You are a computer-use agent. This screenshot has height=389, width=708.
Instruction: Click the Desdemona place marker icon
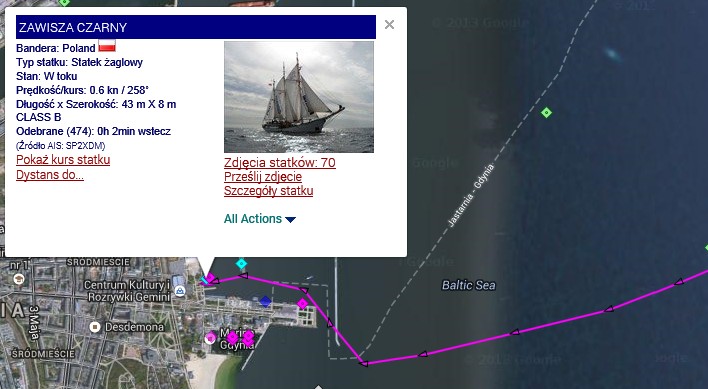[95, 327]
